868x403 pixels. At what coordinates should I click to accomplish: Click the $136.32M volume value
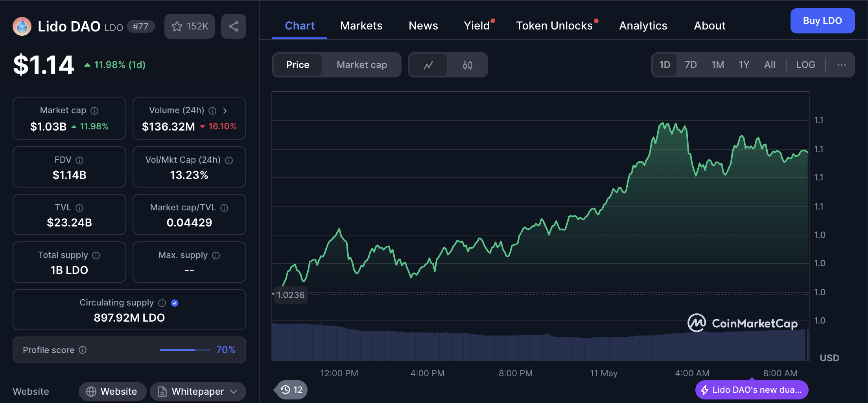click(168, 127)
